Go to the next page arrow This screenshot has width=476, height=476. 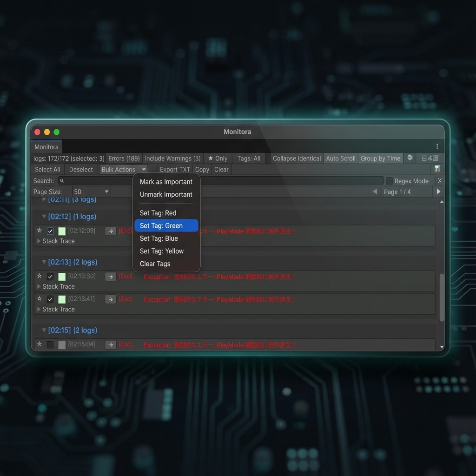pyautogui.click(x=438, y=192)
